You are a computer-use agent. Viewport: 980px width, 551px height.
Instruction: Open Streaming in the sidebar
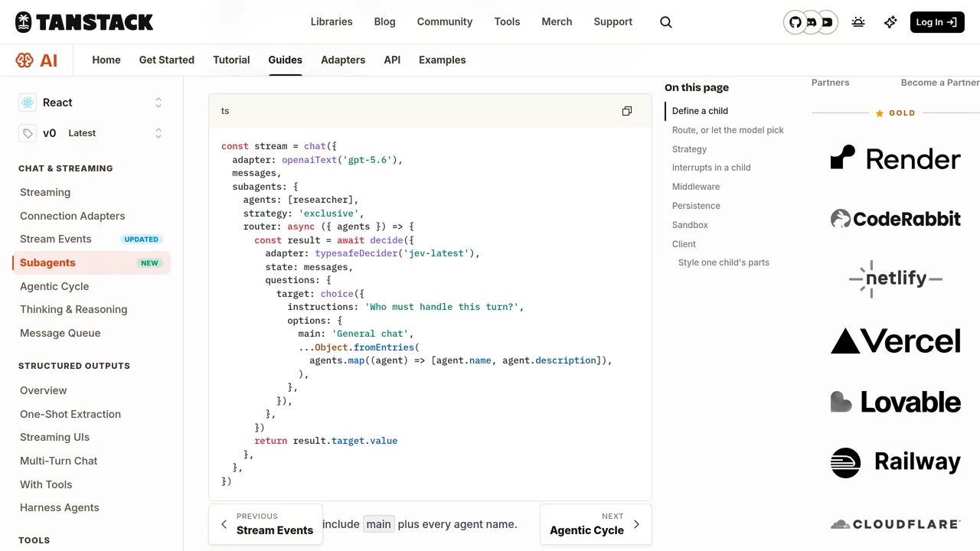coord(45,192)
